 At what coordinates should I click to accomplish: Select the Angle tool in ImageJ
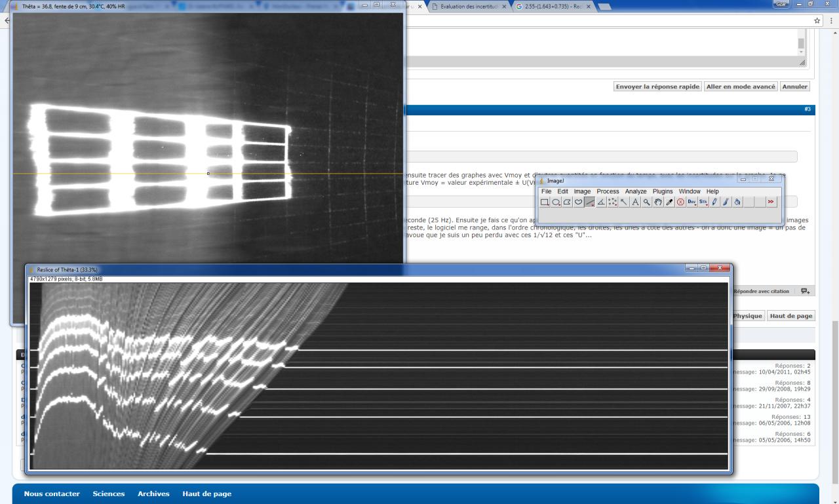[x=601, y=203]
